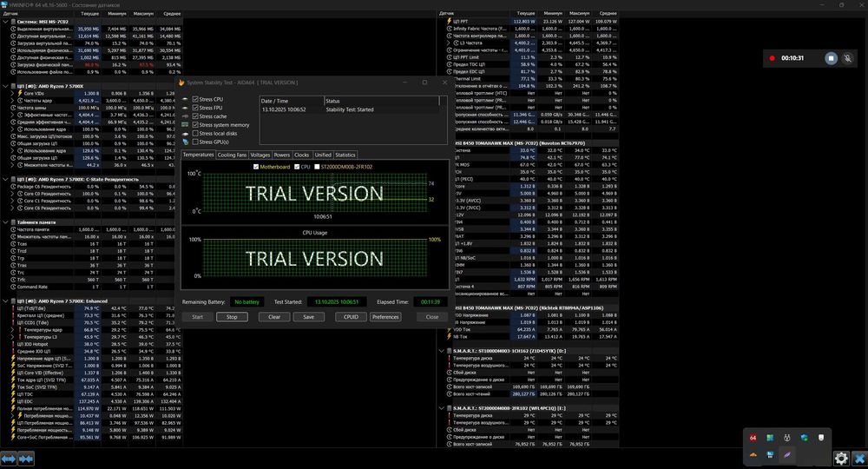Click the green-blue grid tray icon
This screenshot has height=469, width=868.
[770, 438]
